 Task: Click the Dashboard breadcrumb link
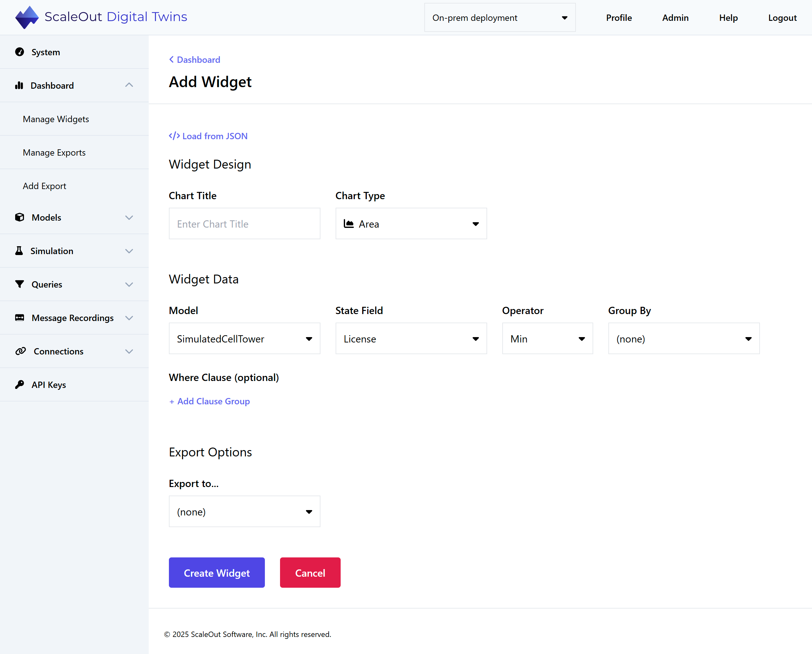point(199,60)
